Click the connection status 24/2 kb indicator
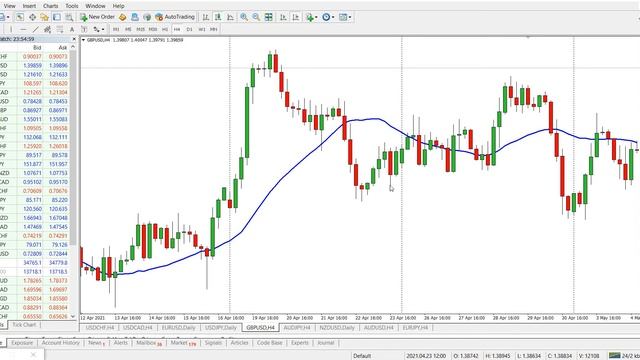Screen dimensions: 640x360 [624, 356]
